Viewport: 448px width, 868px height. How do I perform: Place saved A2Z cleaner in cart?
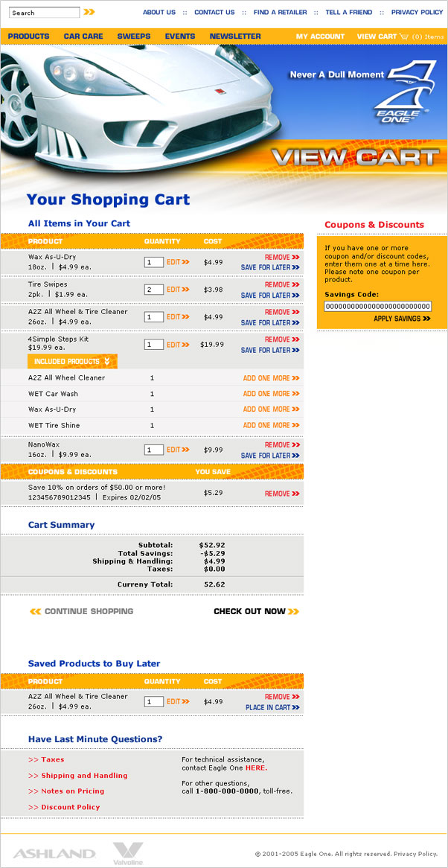click(x=272, y=707)
